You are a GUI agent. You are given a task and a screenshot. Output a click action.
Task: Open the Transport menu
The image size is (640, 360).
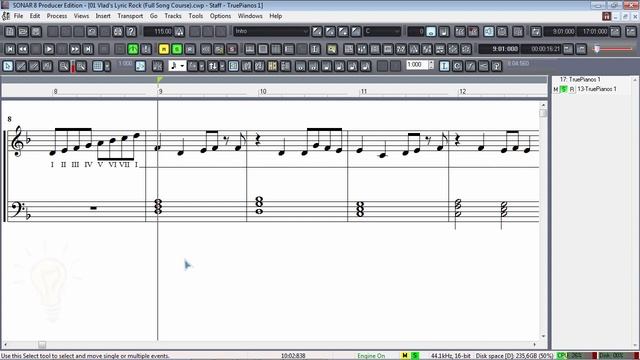130,16
